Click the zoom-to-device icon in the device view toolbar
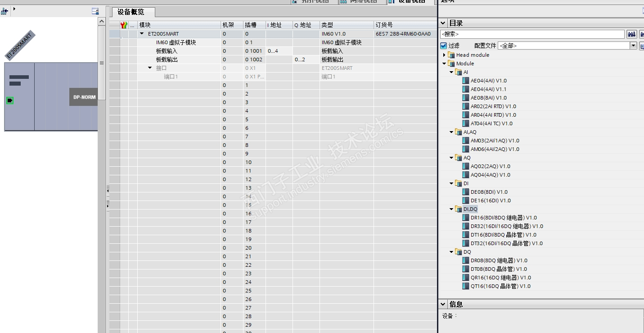This screenshot has height=333, width=644. [x=5, y=11]
